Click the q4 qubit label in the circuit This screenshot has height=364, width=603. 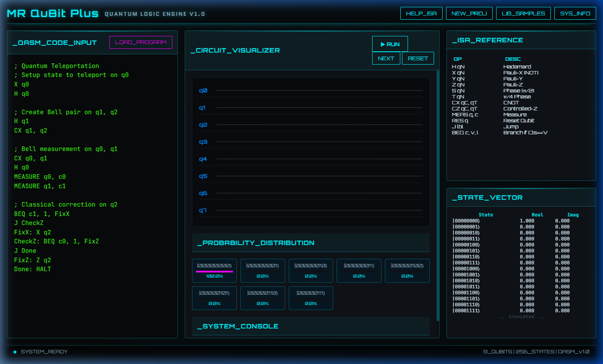point(203,159)
